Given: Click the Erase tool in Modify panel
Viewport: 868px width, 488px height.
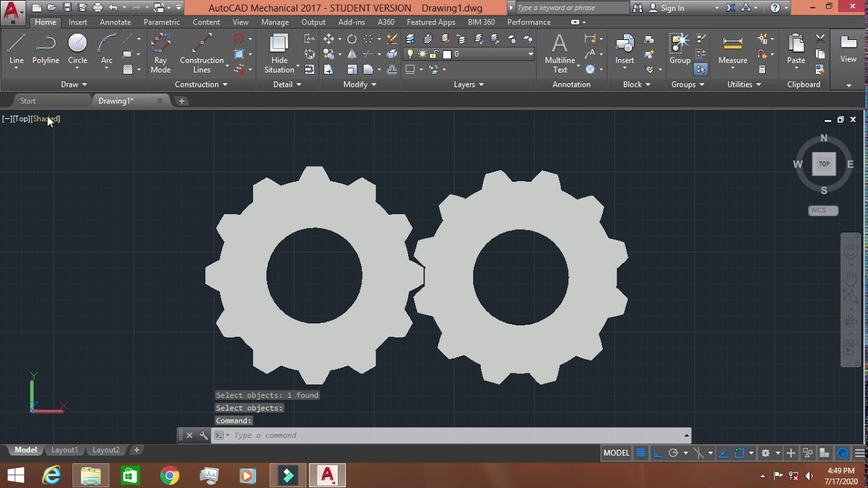Looking at the screenshot, I should coord(392,39).
